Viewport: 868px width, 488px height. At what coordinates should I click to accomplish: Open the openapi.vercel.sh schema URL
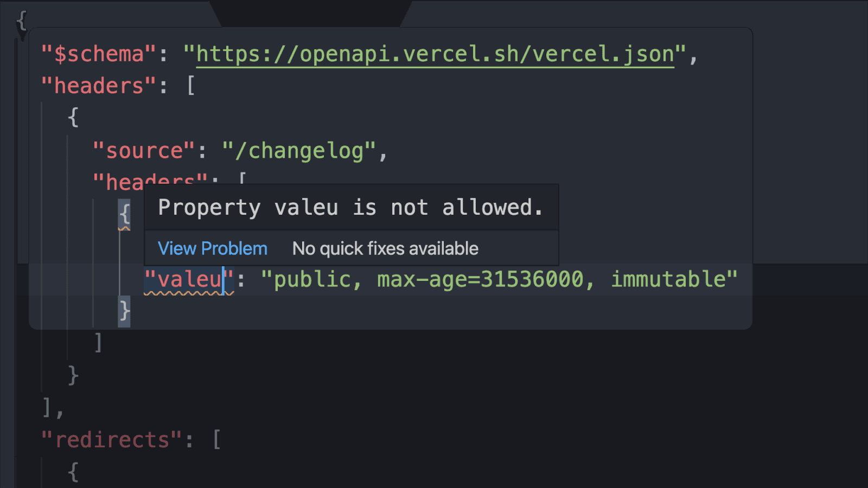(x=435, y=54)
